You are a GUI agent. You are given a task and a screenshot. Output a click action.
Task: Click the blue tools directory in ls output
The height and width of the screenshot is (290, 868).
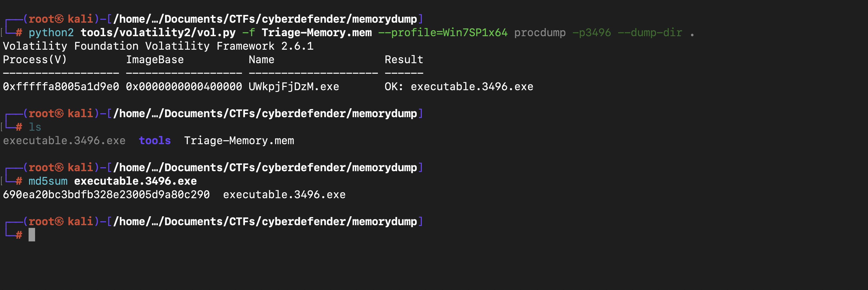pyautogui.click(x=155, y=141)
